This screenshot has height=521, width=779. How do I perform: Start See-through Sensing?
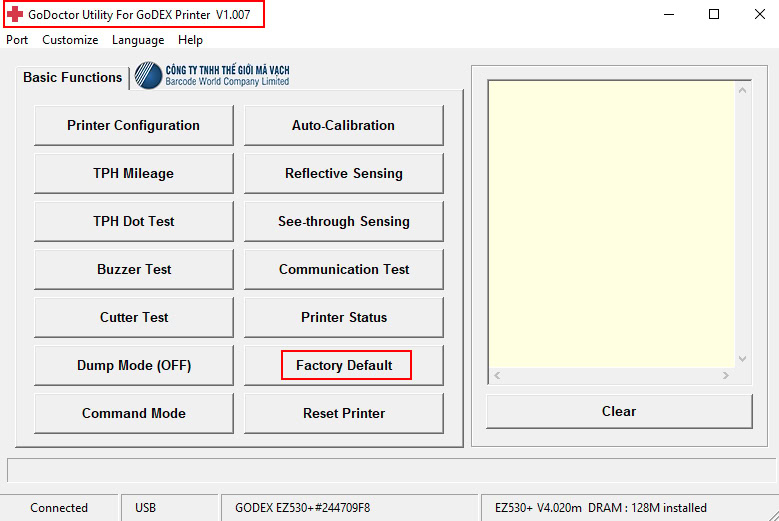click(343, 221)
